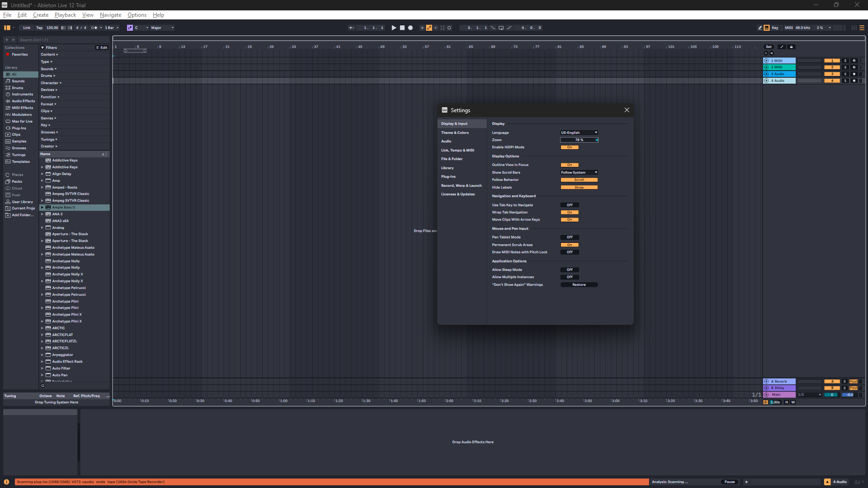Open the scale name Major dropdown
Screen dimensions: 868x488
(162, 28)
